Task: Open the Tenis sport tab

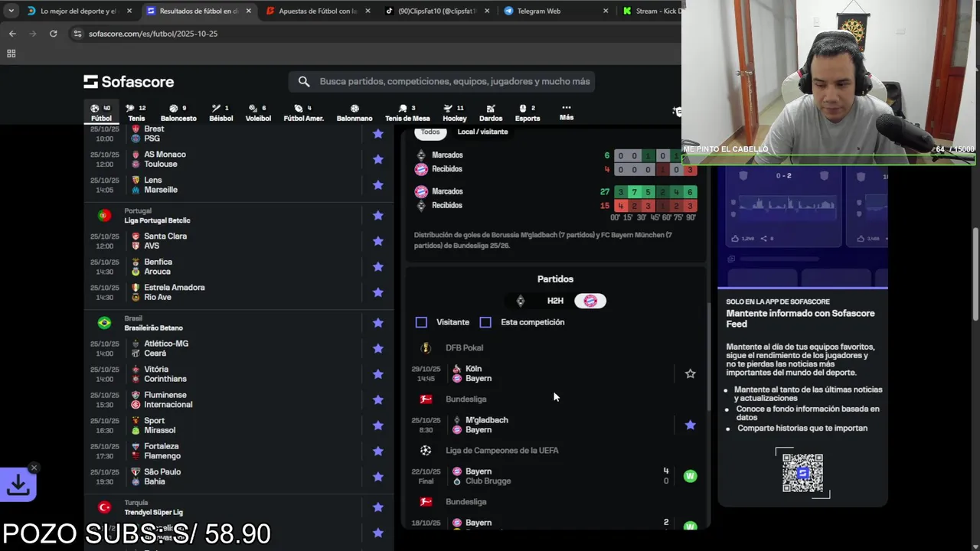Action: pos(136,112)
